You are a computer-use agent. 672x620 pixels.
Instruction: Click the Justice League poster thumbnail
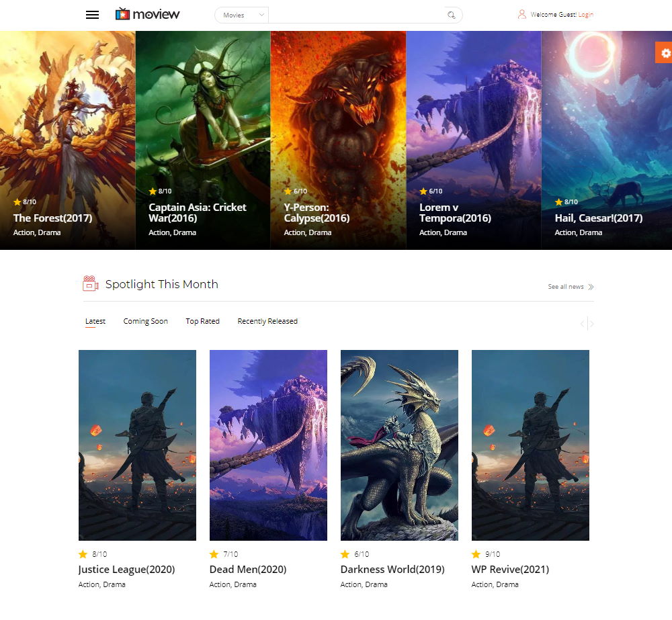click(x=137, y=445)
